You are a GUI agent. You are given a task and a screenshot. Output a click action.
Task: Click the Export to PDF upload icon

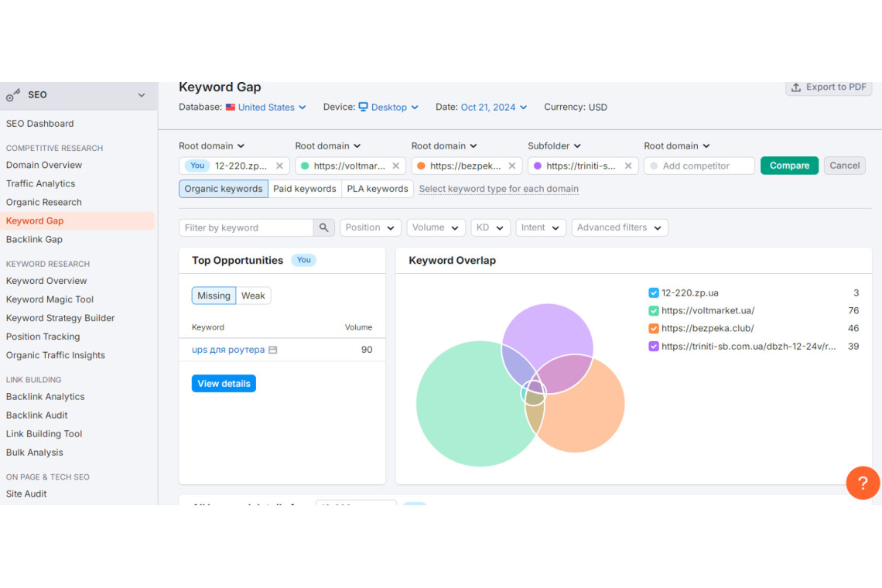pos(796,87)
